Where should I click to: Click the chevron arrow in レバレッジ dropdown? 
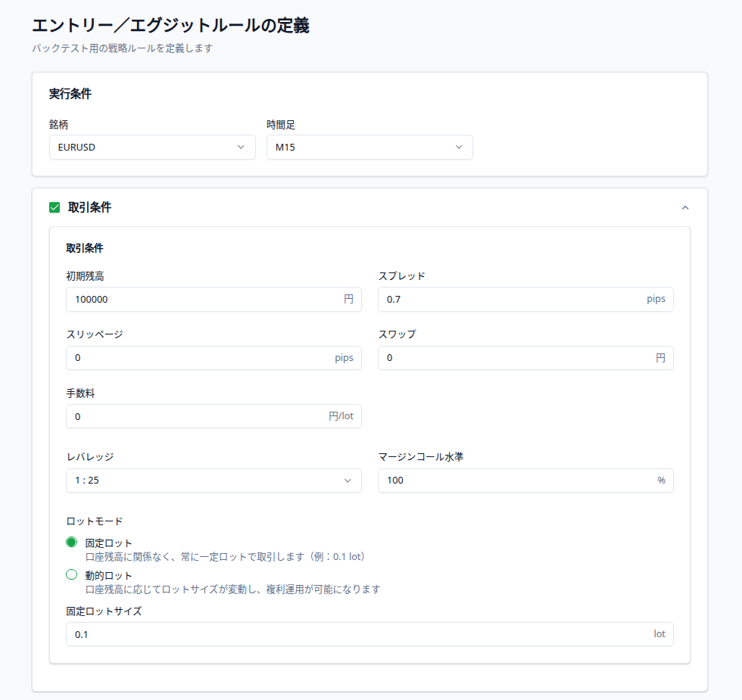[x=348, y=481]
